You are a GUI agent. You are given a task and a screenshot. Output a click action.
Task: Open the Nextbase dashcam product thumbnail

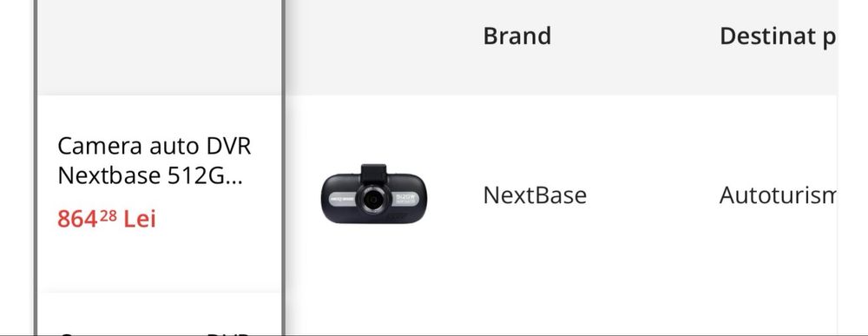point(373,194)
